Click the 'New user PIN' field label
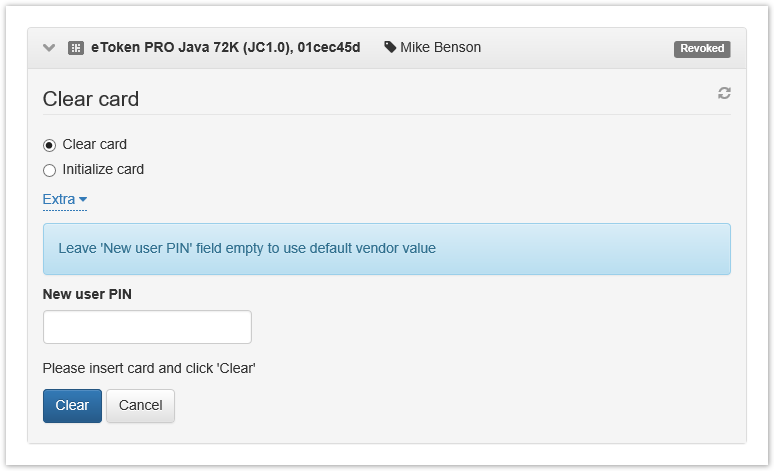Image resolution: width=774 pixels, height=471 pixels. [87, 295]
